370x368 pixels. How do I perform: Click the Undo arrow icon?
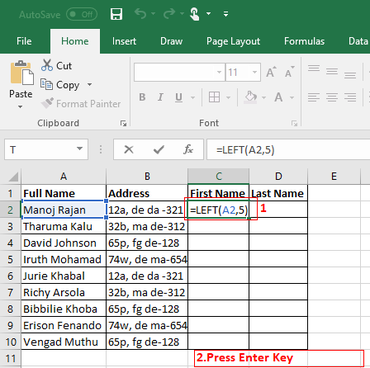(x=141, y=14)
